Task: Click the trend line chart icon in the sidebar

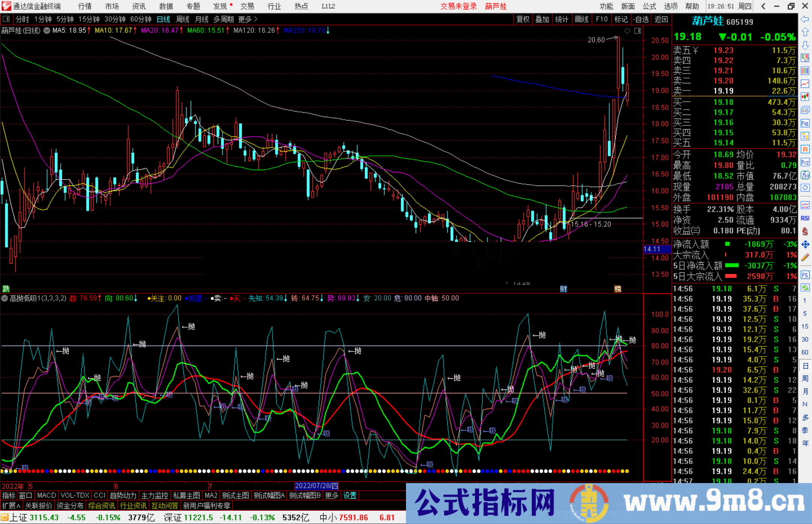Action: coord(805,84)
